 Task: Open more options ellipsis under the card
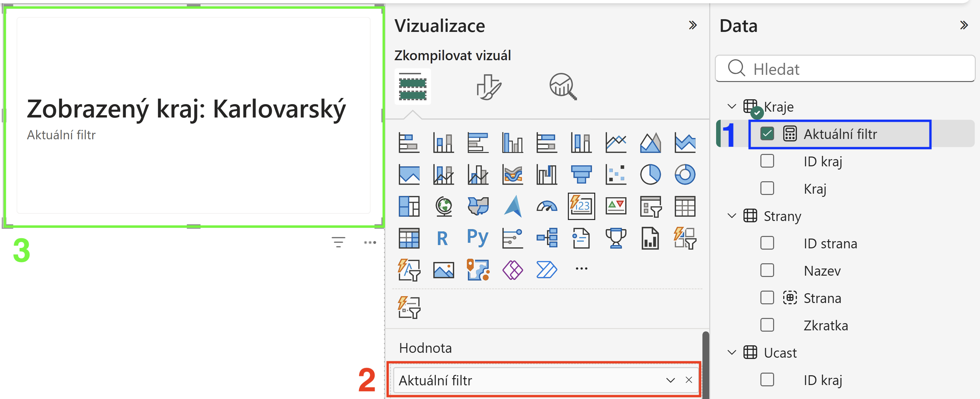pos(370,242)
